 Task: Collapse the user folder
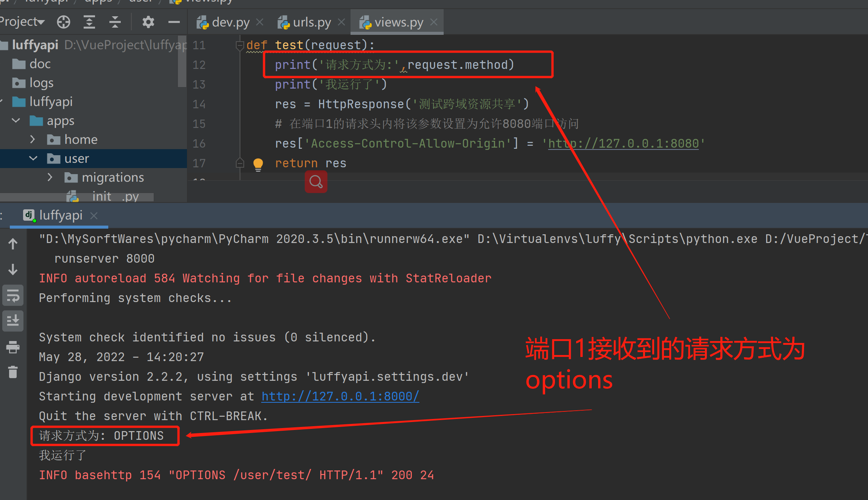point(33,158)
